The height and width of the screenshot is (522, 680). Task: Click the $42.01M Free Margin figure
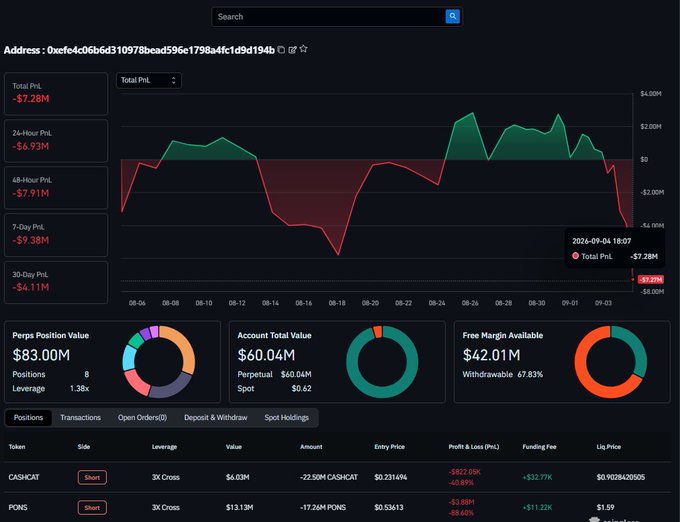pos(491,355)
